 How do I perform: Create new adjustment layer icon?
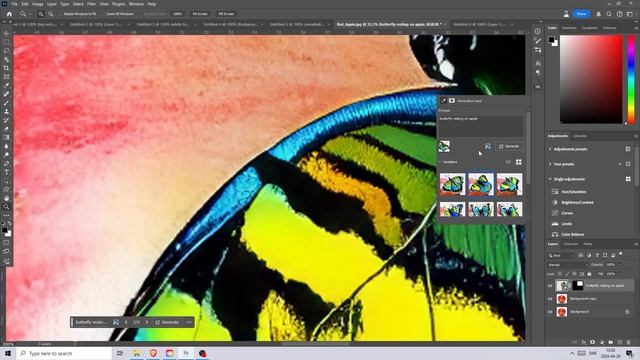(602, 342)
